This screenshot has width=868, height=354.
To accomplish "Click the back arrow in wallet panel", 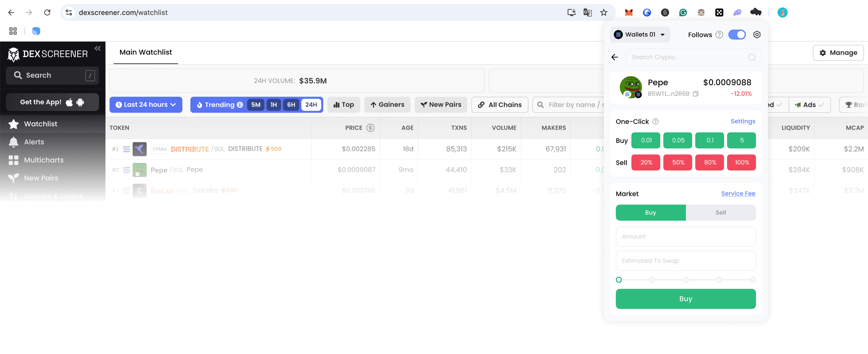I will 615,57.
